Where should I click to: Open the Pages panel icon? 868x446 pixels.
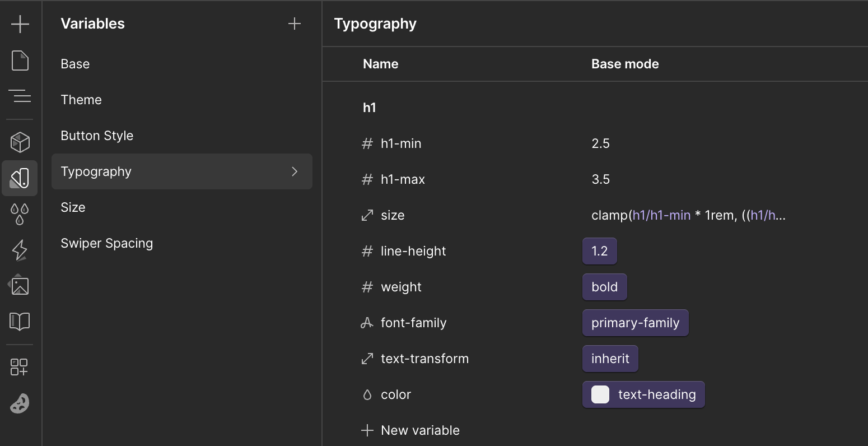(20, 61)
